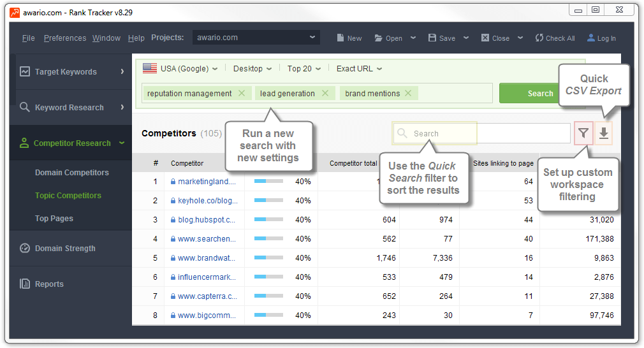
Task: Open the Window menu
Action: [x=106, y=38]
